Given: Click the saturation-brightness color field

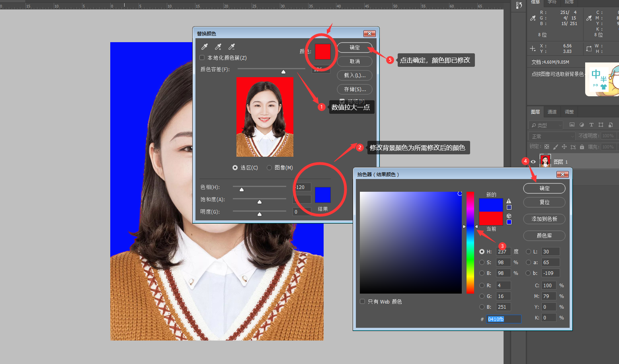Looking at the screenshot, I should click(x=411, y=243).
